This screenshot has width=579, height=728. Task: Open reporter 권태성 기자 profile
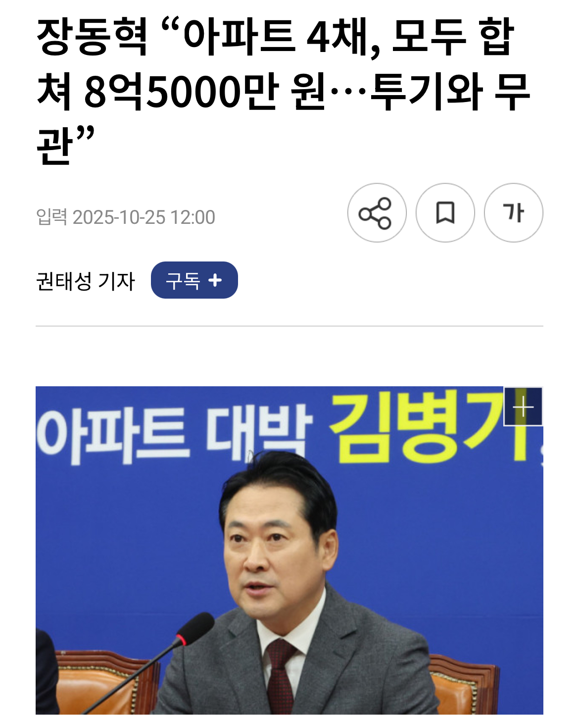[x=85, y=281]
